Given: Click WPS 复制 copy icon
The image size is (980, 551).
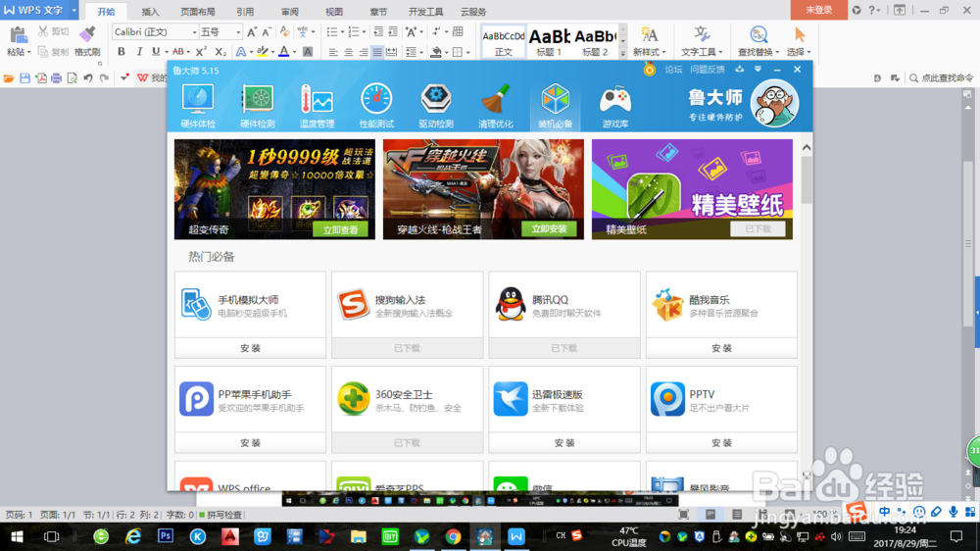Looking at the screenshot, I should (43, 52).
